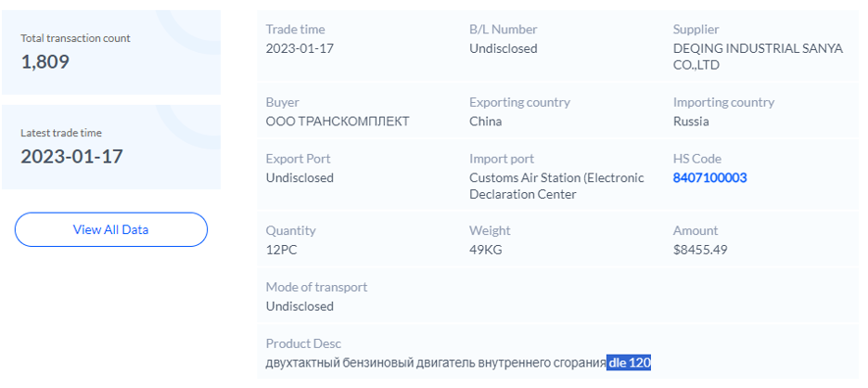Click the Latest trade time card date
This screenshot has width=868, height=388.
(71, 156)
